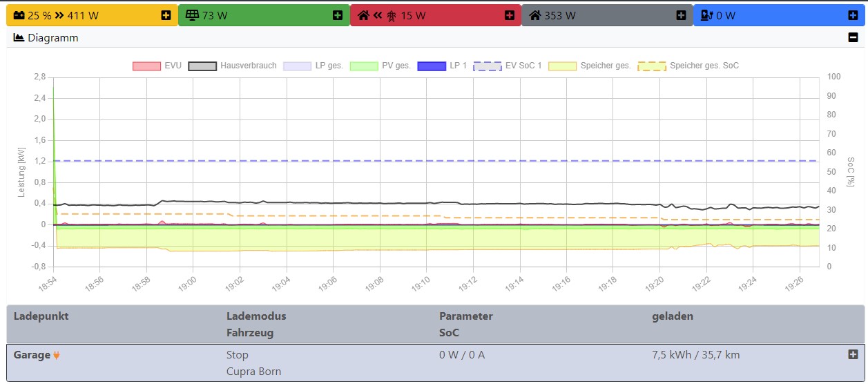Expand the gray house consumption card
Screen dimensions: 868x384
click(x=682, y=15)
